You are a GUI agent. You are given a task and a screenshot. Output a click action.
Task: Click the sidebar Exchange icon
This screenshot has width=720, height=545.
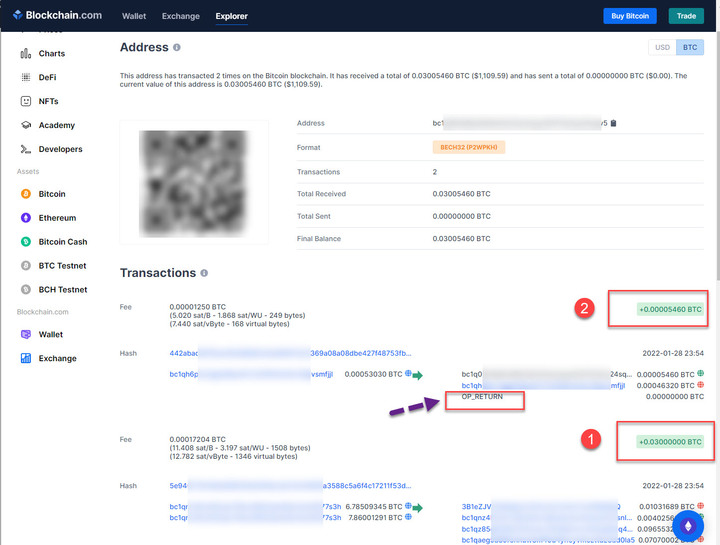tap(26, 358)
